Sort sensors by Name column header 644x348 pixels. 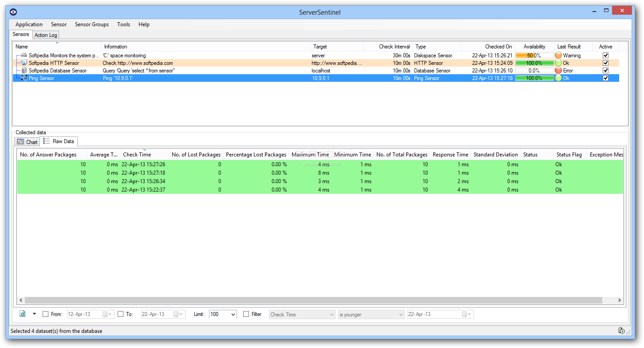pos(57,47)
